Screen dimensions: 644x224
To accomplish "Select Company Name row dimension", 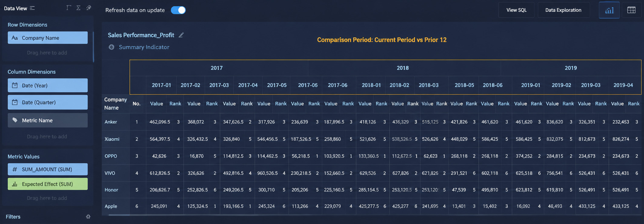I will pyautogui.click(x=48, y=38).
